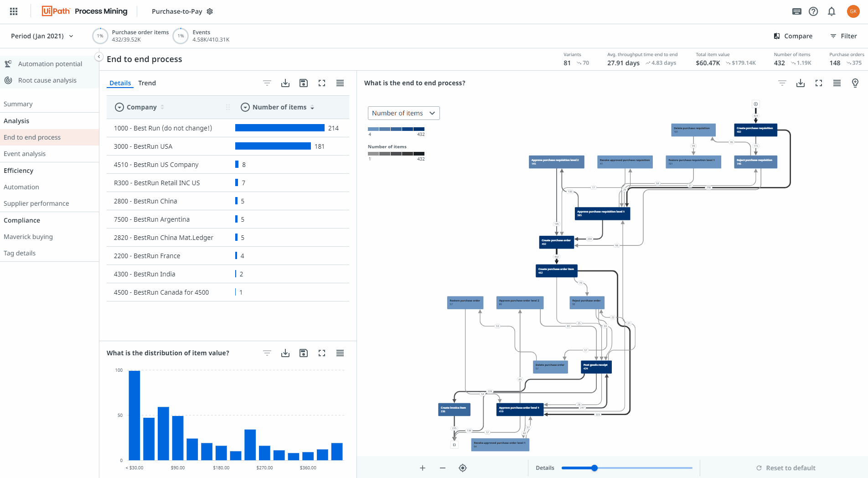868x478 pixels.
Task: Expand Details table to fullscreen
Action: tap(322, 83)
